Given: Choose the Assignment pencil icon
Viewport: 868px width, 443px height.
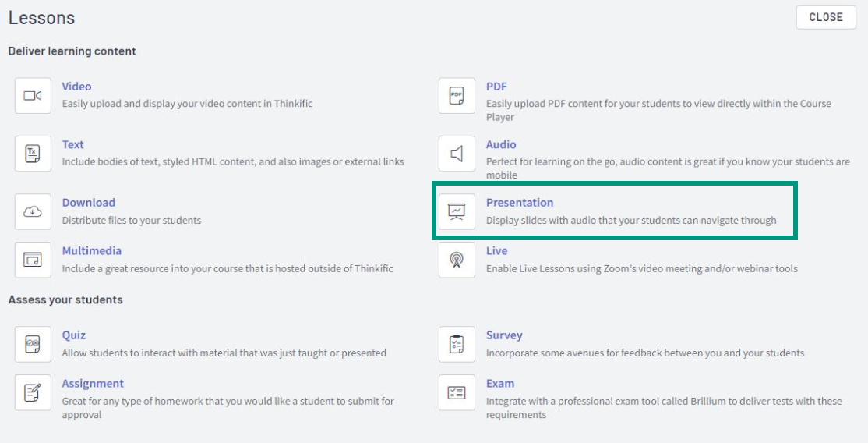Looking at the screenshot, I should pos(33,392).
